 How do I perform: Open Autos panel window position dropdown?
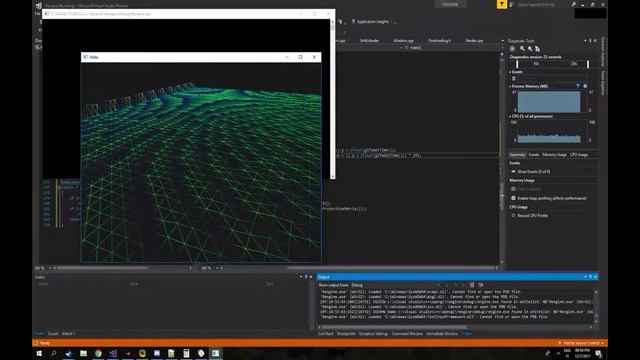click(x=301, y=277)
